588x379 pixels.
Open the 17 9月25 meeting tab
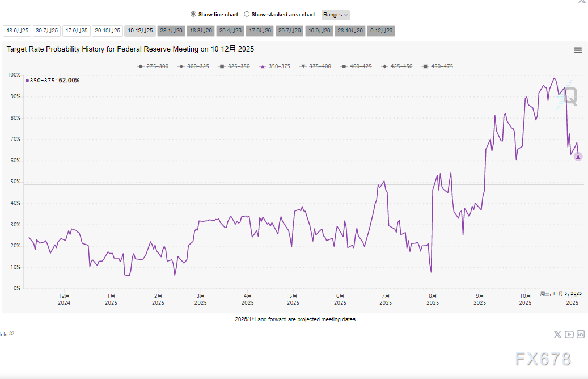pyautogui.click(x=77, y=31)
